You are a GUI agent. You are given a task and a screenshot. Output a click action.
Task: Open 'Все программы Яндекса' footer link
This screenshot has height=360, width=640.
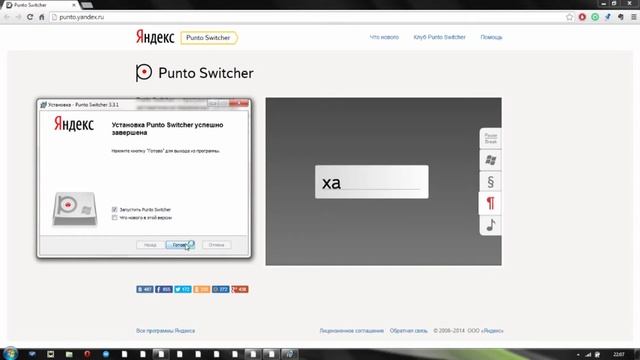point(165,331)
